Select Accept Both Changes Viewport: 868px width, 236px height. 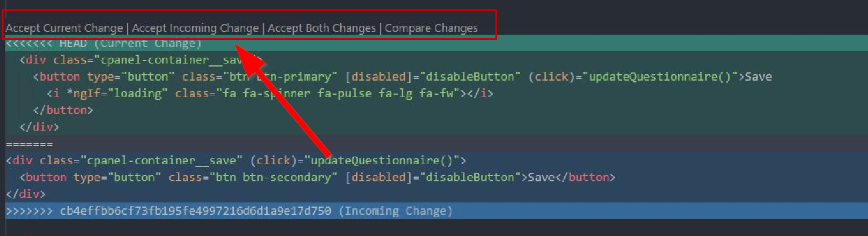pos(321,28)
